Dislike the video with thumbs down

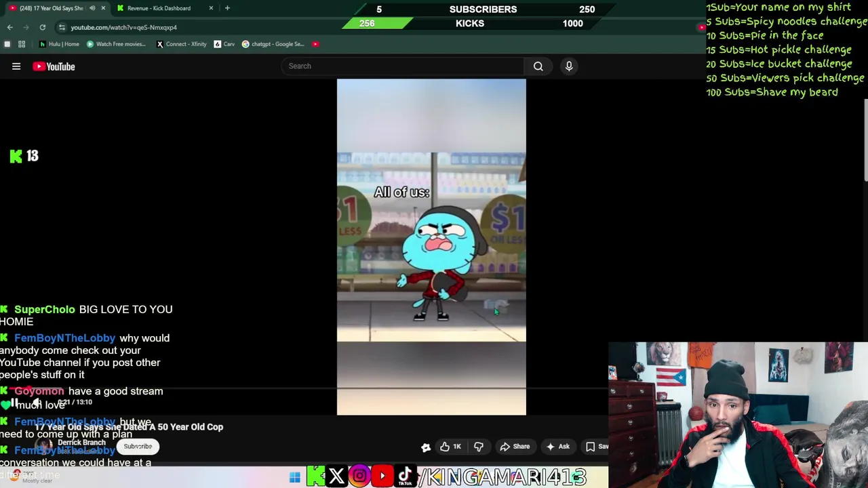479,447
